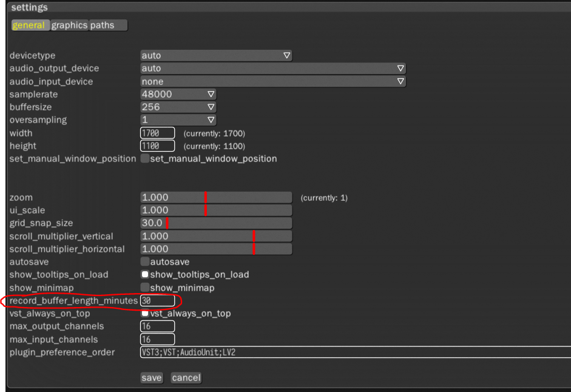Image resolution: width=571 pixels, height=392 pixels.
Task: Switch to the graphics tab
Action: (70, 25)
